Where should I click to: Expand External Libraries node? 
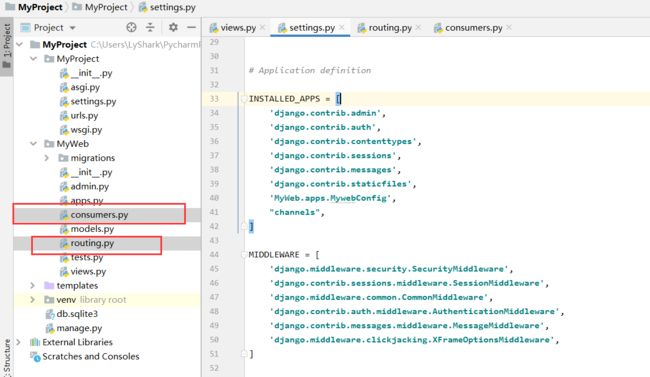point(19,342)
